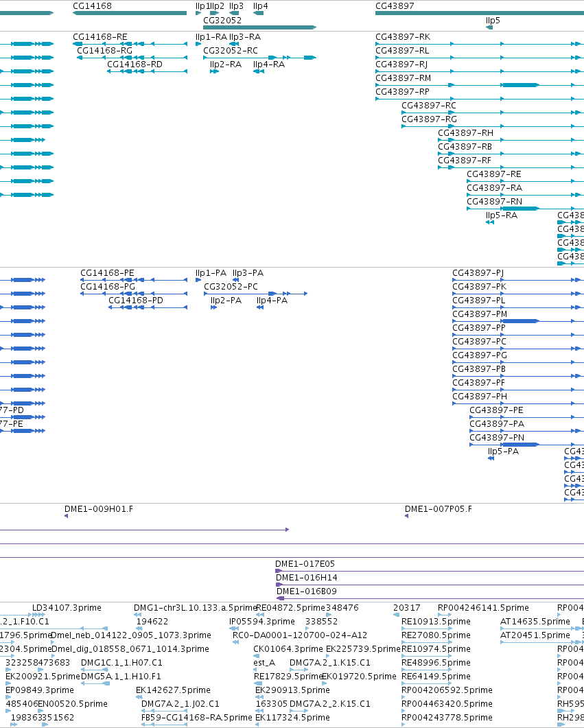Select protein CG43897-PB
Viewport: 584px width, 728px height.
(x=479, y=368)
